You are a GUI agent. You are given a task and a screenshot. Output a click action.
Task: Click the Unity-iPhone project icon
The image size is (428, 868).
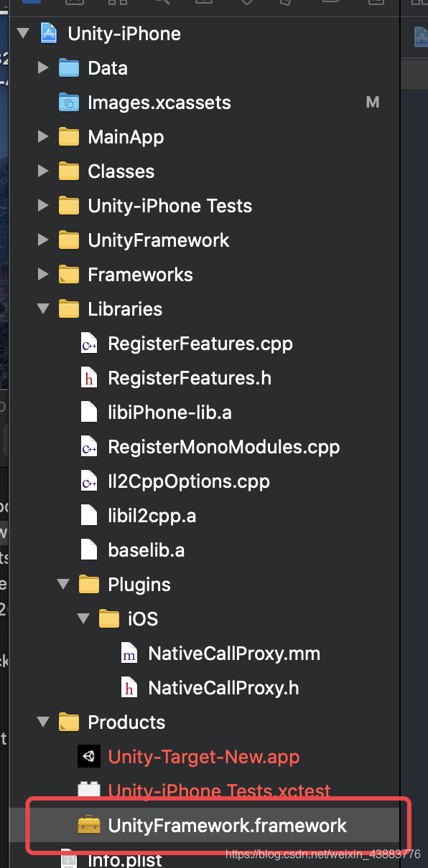pos(48,34)
